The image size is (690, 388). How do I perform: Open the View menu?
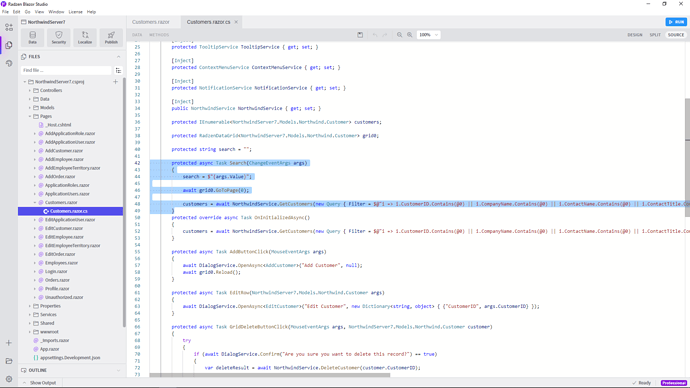(x=39, y=12)
